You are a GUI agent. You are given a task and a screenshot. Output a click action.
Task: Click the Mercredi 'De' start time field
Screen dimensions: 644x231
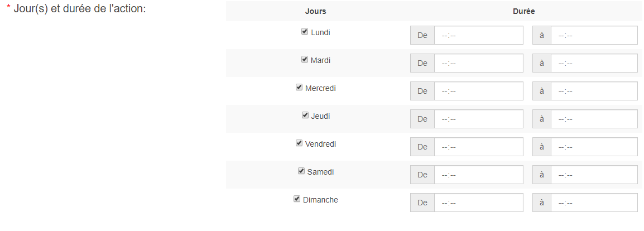click(x=479, y=91)
